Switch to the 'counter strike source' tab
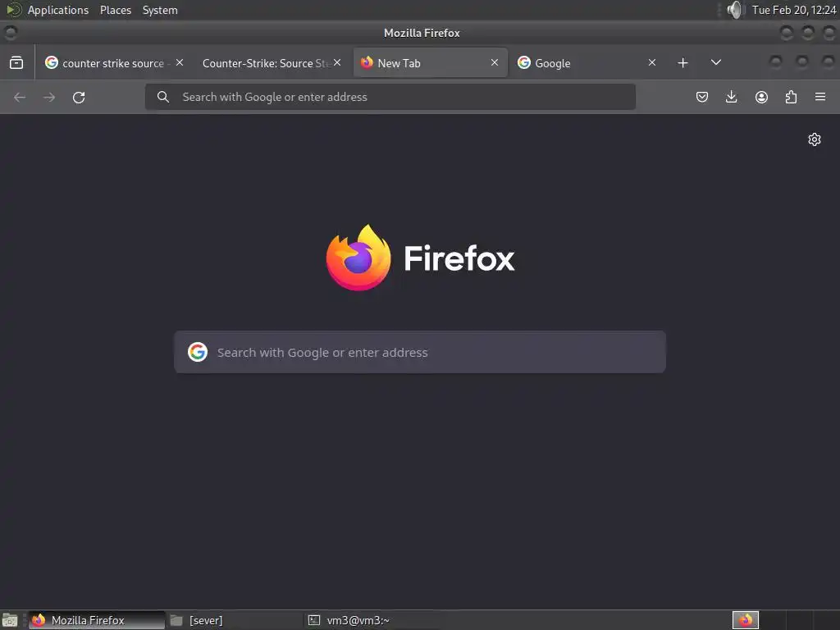The height and width of the screenshot is (630, 840). click(x=112, y=62)
